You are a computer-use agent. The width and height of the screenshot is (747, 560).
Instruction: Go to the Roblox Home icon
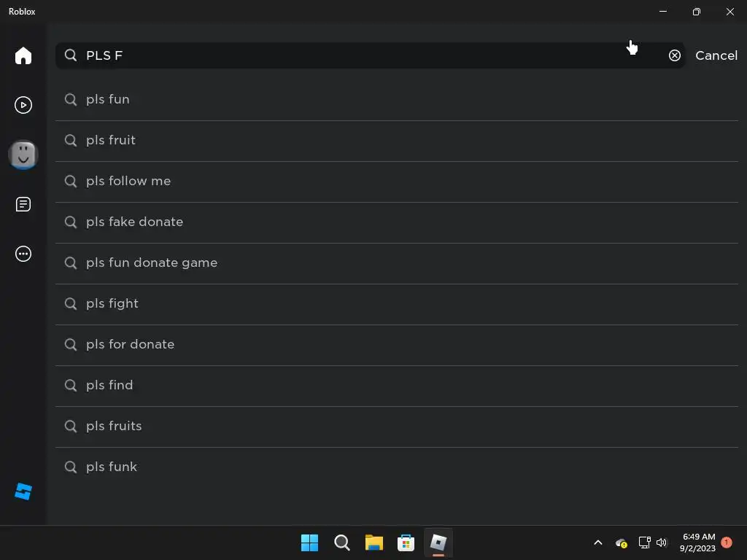(x=23, y=55)
